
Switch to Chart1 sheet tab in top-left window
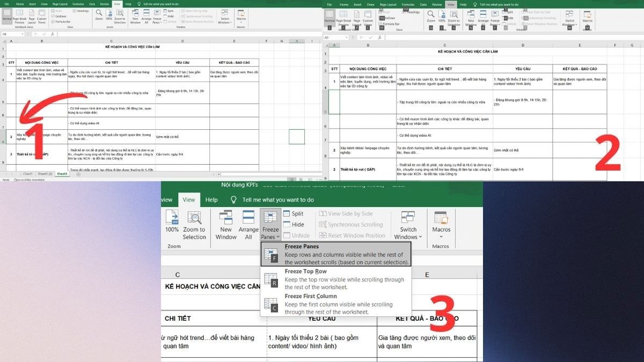coord(27,174)
